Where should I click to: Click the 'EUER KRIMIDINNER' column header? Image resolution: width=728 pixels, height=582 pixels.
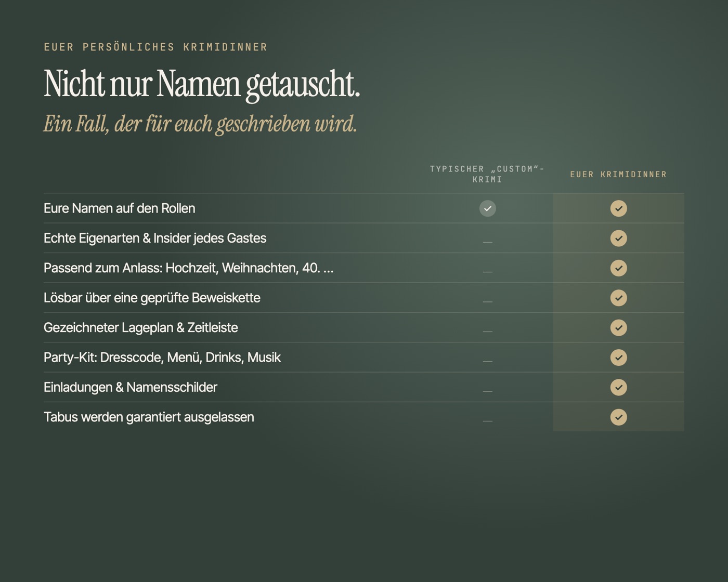618,175
